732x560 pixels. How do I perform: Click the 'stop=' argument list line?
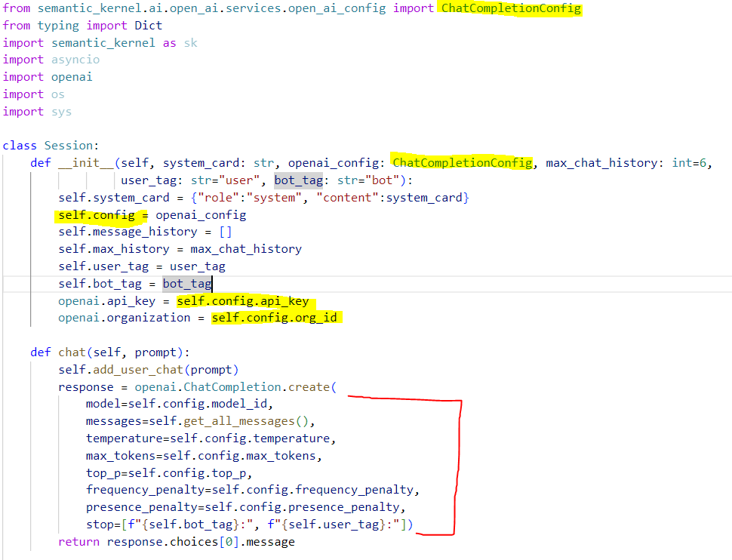pos(249,525)
